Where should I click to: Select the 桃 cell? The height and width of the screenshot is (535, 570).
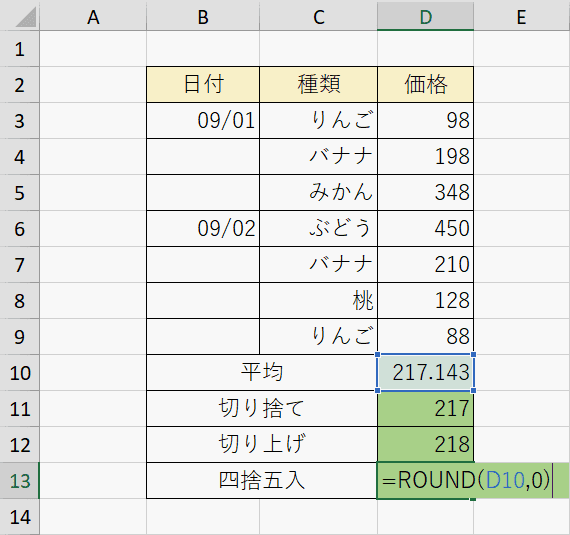click(318, 301)
